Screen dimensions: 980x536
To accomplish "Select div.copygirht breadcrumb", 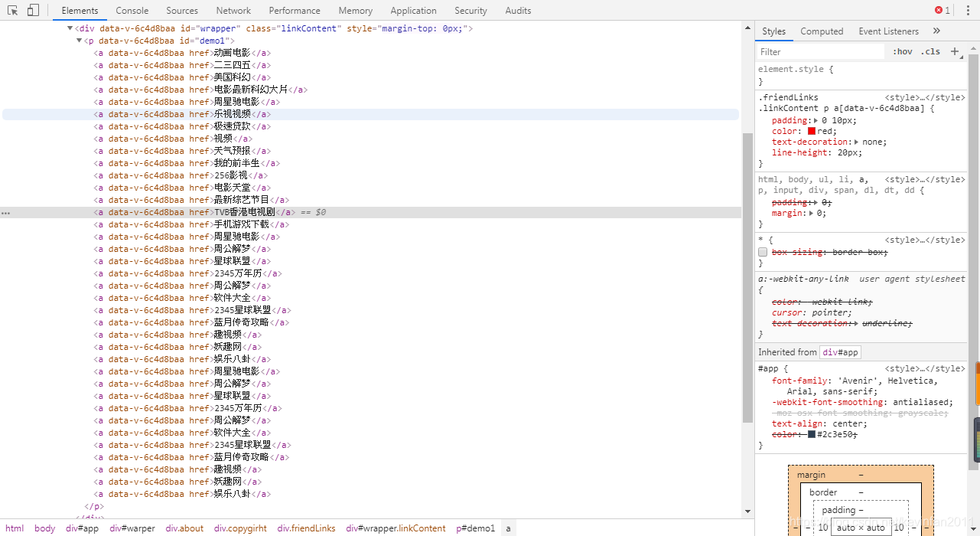I will (x=240, y=528).
